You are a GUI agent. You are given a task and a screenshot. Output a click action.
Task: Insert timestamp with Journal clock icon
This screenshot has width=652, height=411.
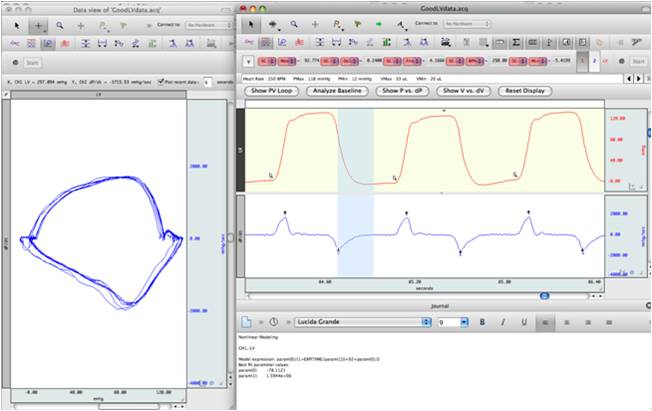point(273,322)
